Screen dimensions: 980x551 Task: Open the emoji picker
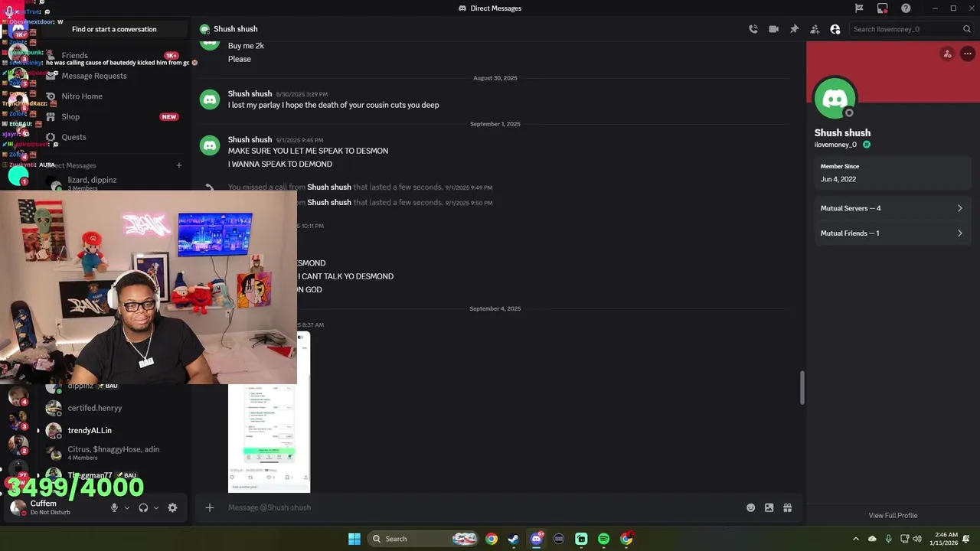click(x=750, y=507)
